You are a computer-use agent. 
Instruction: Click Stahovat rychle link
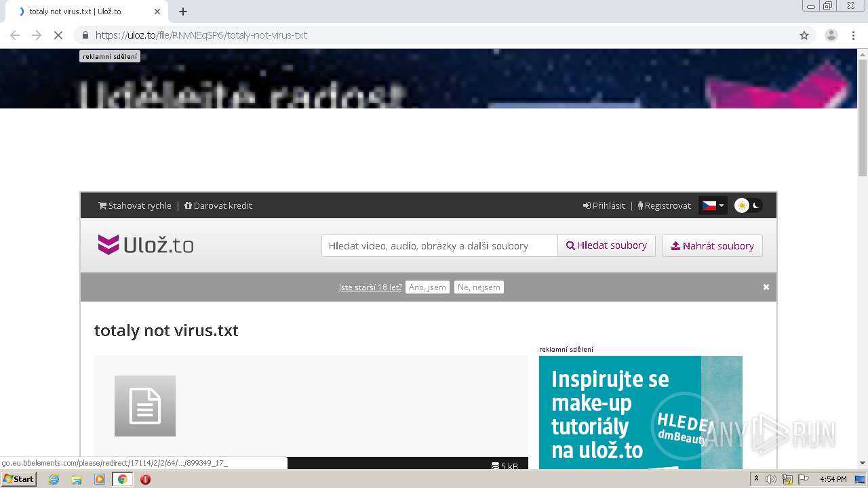tap(135, 205)
